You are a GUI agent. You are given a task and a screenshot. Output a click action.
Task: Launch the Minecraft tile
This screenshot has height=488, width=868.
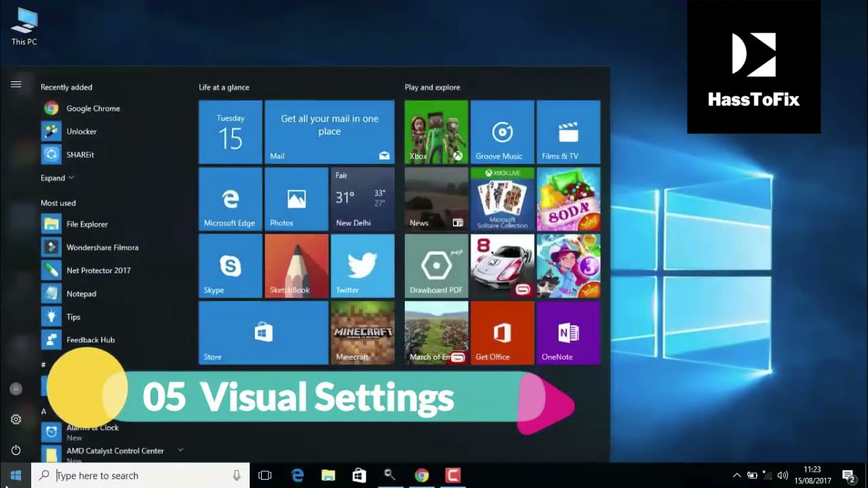tap(362, 333)
